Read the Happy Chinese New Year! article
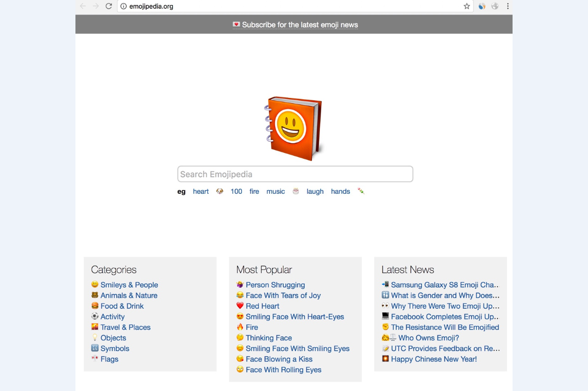The width and height of the screenshot is (588, 391). 434,359
